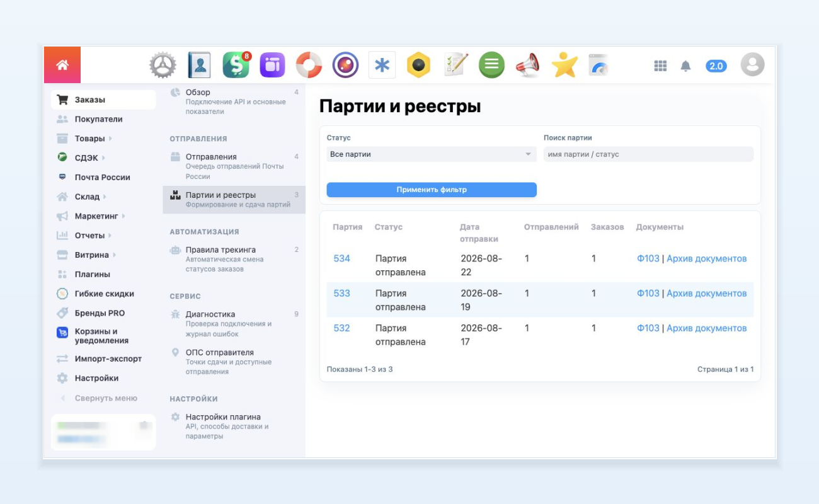Open notifications bell
This screenshot has height=504, width=819.
coord(686,66)
